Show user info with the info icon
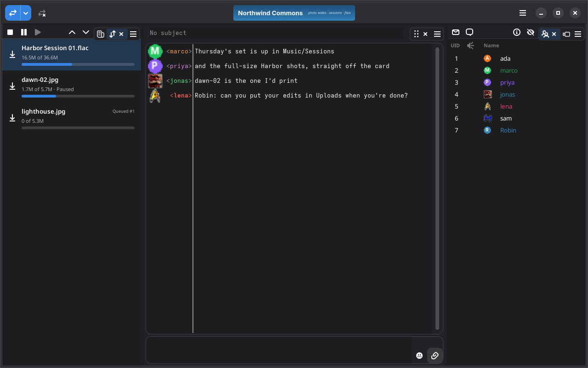Viewport: 588px width, 368px height. tap(517, 32)
